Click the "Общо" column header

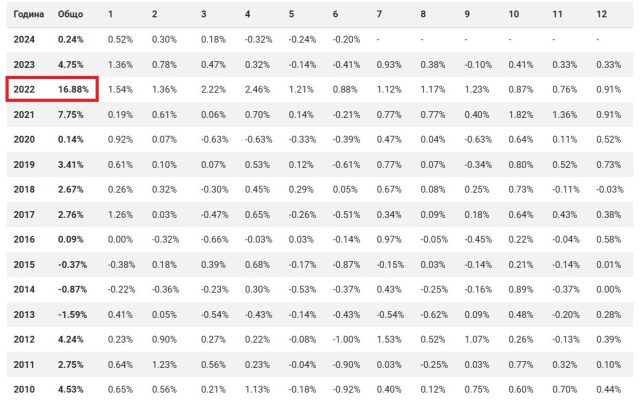coord(71,14)
